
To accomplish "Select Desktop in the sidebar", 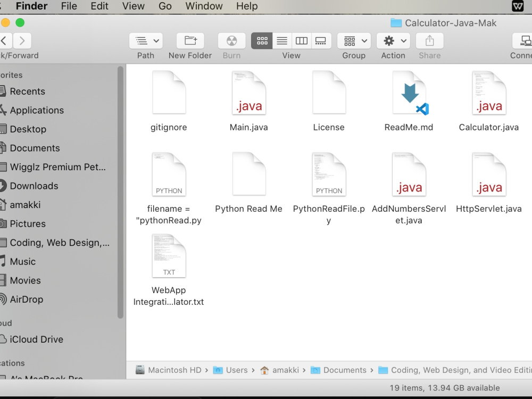I will 28,129.
